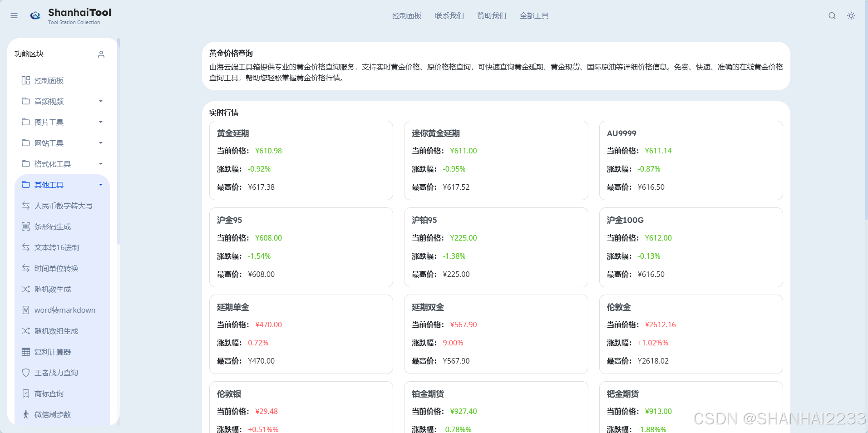Screen dimensions: 868x433
Task: Click the ¥610.98 current price value
Action: [268, 151]
